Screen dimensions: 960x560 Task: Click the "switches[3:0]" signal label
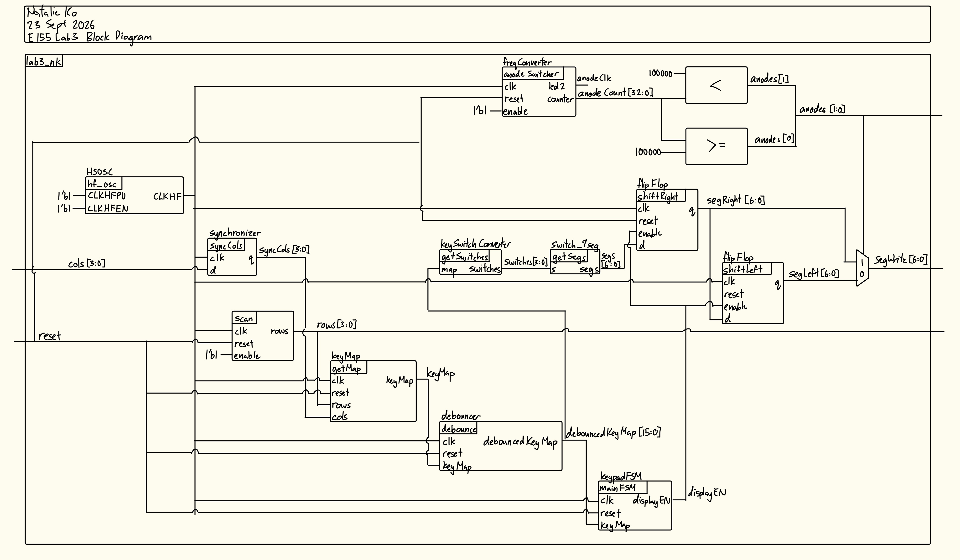(x=526, y=262)
